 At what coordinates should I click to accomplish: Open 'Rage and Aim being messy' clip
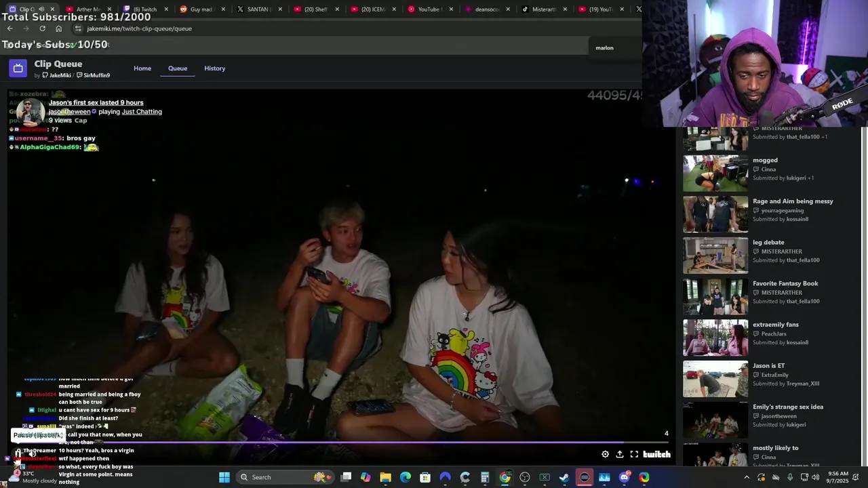coord(793,201)
